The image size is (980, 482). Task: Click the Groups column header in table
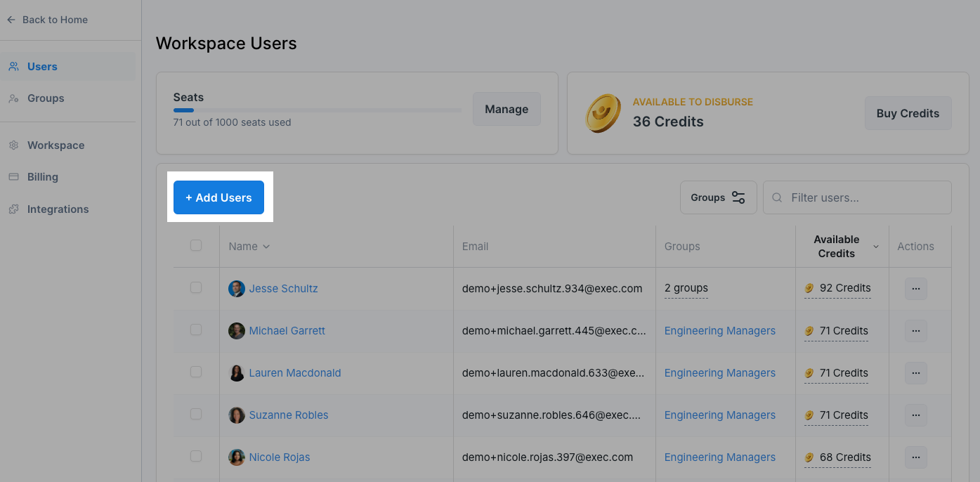click(x=682, y=247)
